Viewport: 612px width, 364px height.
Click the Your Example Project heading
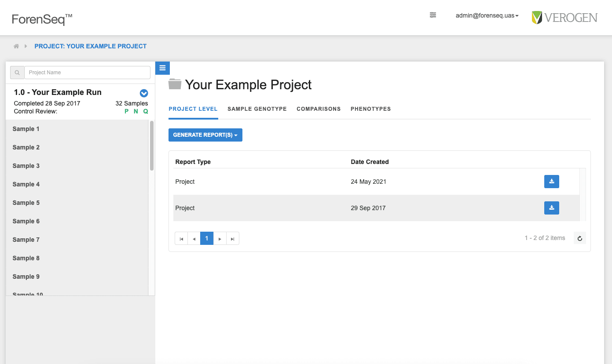coord(248,84)
